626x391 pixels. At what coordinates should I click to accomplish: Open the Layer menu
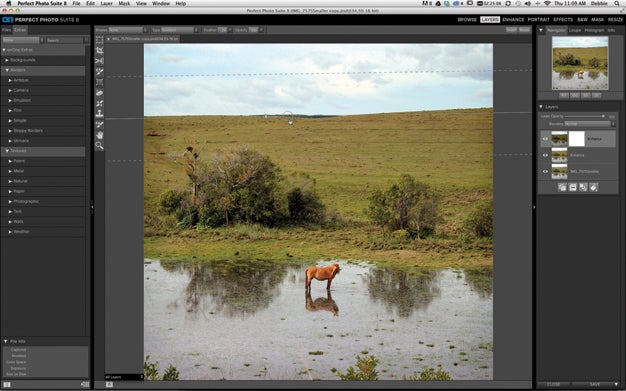tap(106, 4)
